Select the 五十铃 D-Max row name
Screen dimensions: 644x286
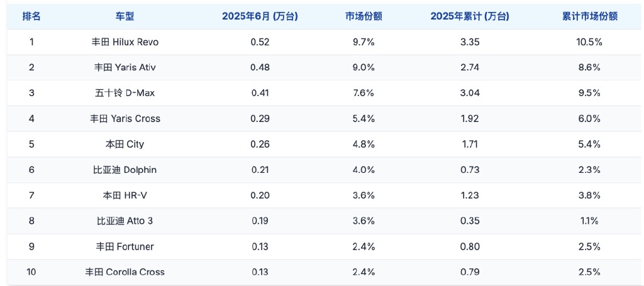click(125, 93)
